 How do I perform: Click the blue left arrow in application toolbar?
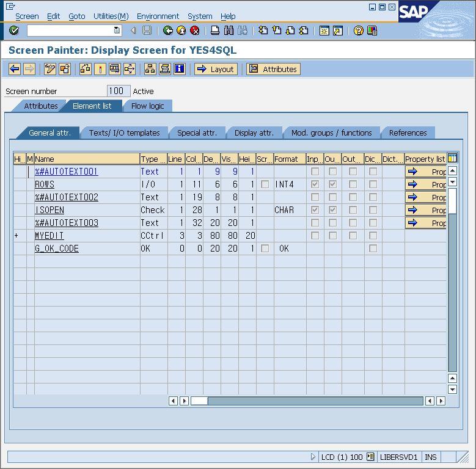tap(15, 69)
